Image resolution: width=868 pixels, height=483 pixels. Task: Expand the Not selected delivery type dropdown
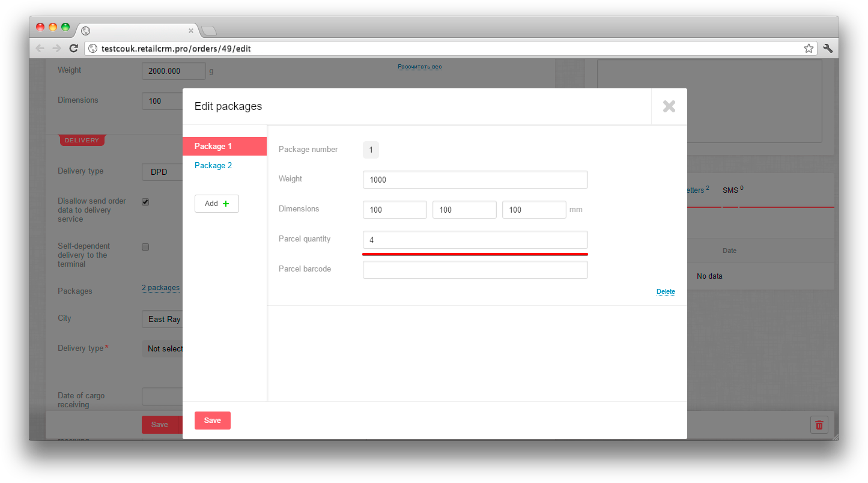163,348
